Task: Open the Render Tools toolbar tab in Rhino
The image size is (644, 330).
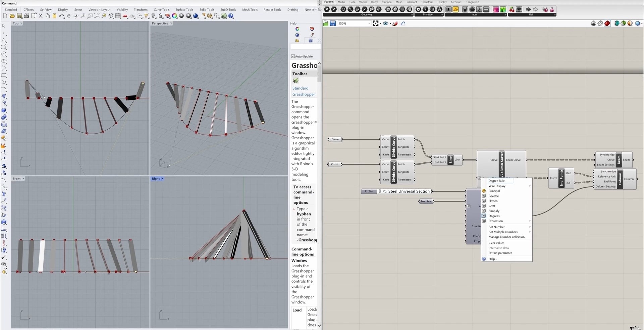Action: coord(272,10)
